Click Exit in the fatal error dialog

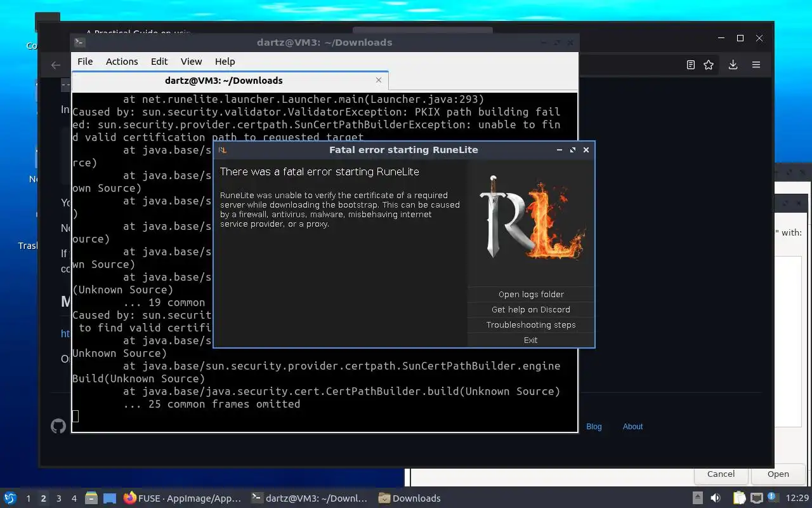[x=531, y=340]
